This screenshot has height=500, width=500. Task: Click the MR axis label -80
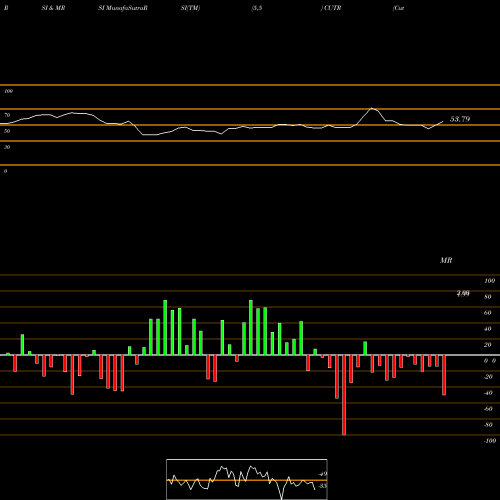tap(488, 425)
